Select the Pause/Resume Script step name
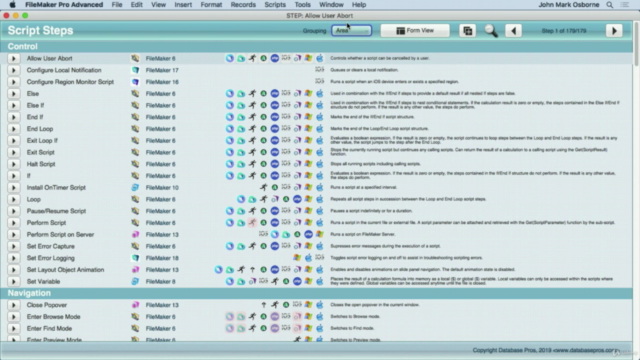The height and width of the screenshot is (360, 640). coord(56,211)
